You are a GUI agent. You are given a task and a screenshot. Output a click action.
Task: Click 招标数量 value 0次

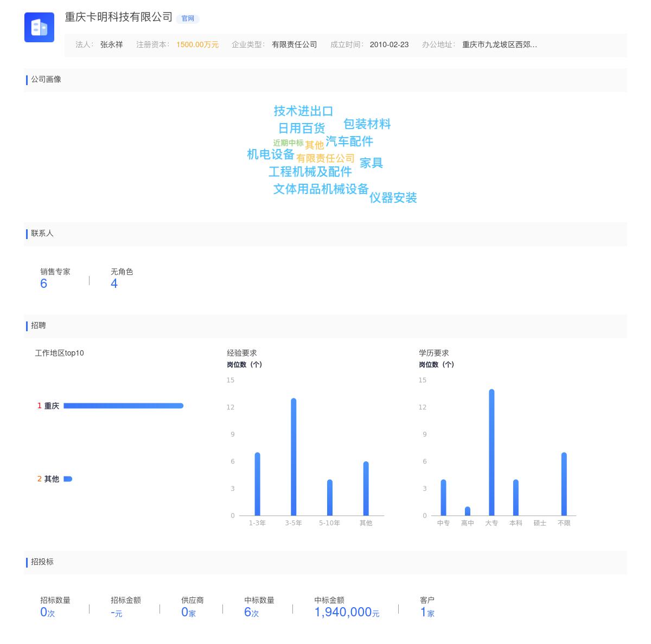point(48,613)
